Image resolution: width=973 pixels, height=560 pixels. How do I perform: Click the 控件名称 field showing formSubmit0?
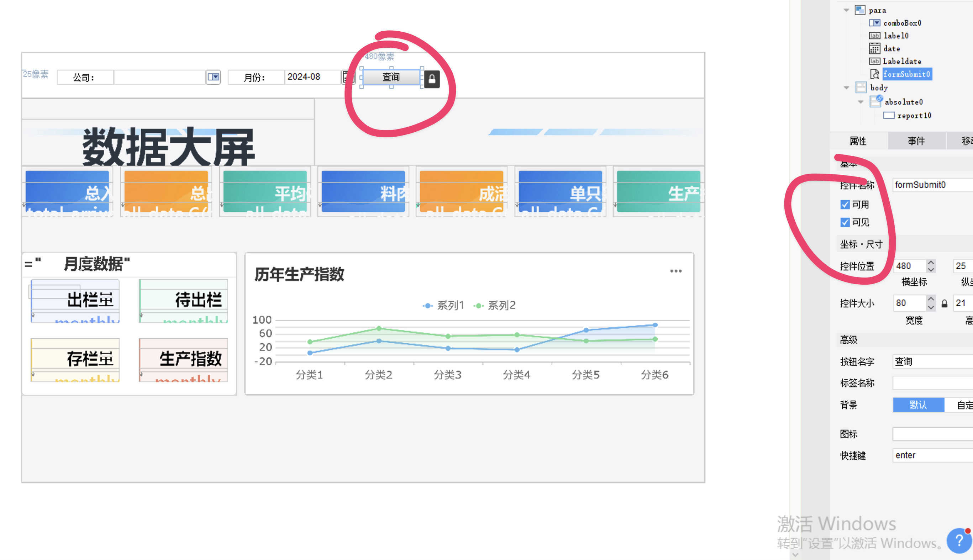932,185
